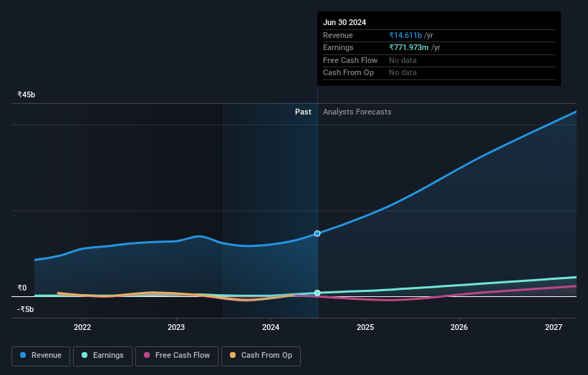Click the Free Cash Flow tooltip row label
Screen dimensions: 588x375
(x=350, y=60)
